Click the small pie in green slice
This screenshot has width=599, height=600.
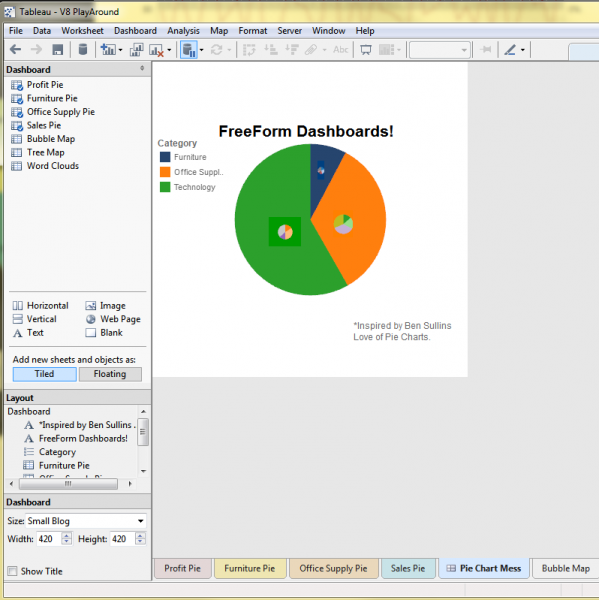[x=285, y=232]
